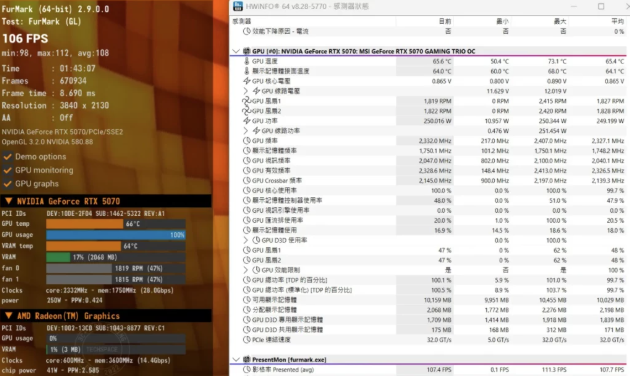Click clock icon of GPU 有效頻率 row
Screen dimensions: 630x376
coord(247,170)
